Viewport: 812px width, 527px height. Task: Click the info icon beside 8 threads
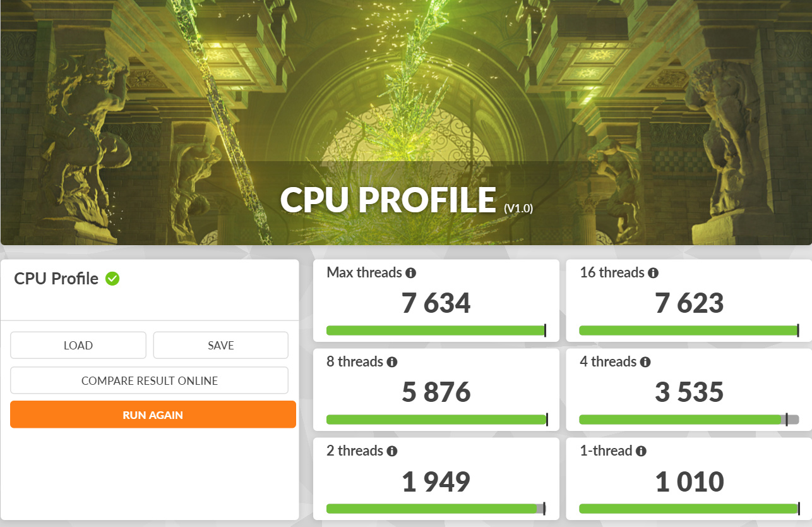point(392,362)
